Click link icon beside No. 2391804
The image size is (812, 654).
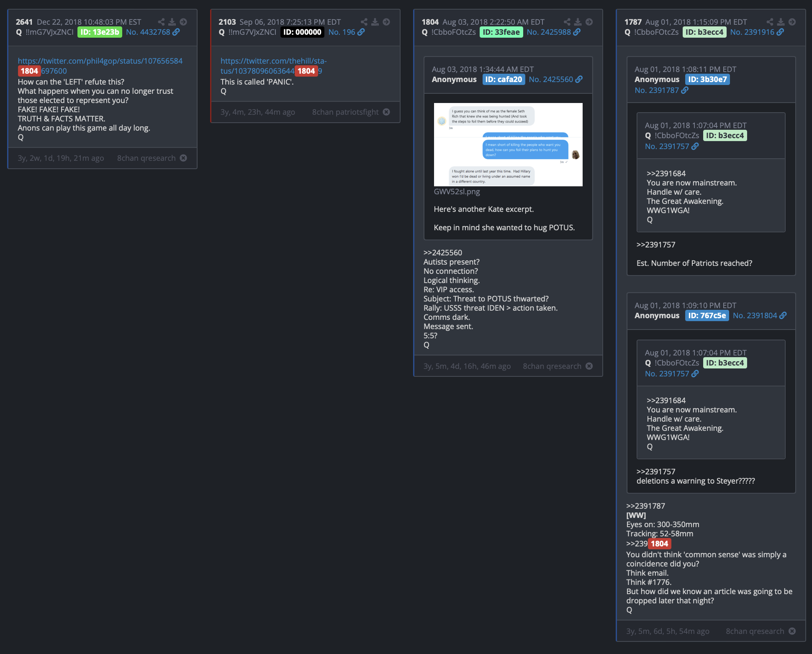tap(783, 315)
